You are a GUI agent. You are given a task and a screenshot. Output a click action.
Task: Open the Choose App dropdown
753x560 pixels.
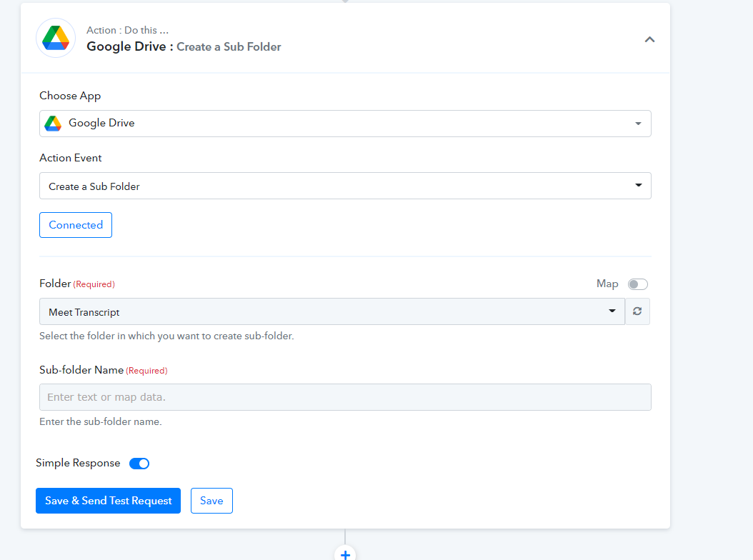[x=345, y=124]
